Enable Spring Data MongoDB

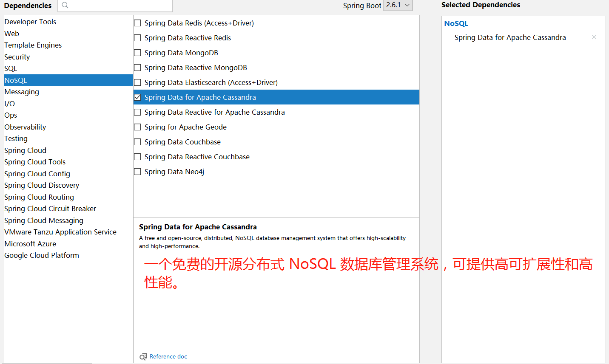point(137,52)
